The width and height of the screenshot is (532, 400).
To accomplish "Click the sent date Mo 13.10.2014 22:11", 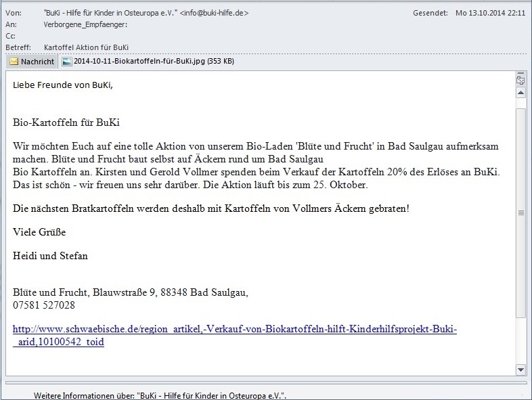I will pos(490,13).
